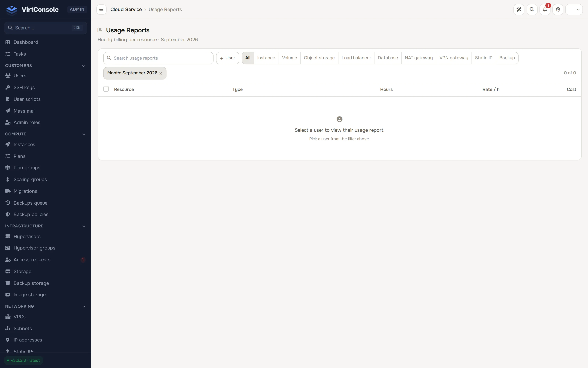Sort by the Cost column header
Image resolution: width=588 pixels, height=368 pixels.
coord(571,90)
